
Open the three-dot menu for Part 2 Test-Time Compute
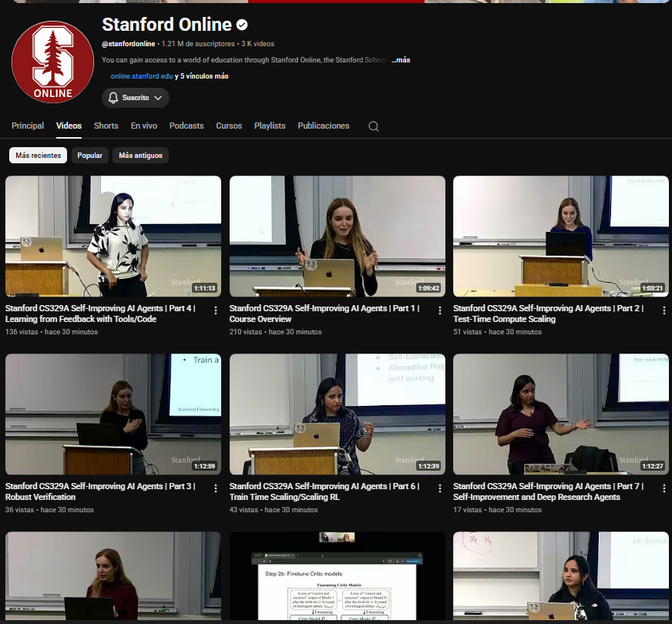point(664,310)
